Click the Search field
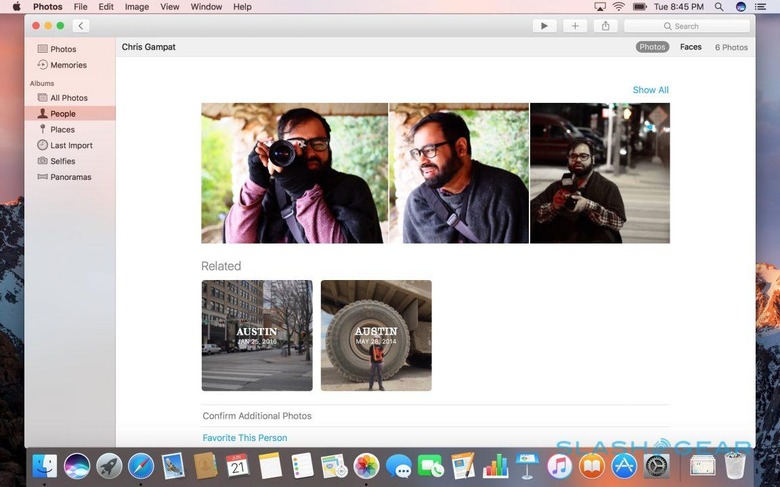 [688, 26]
